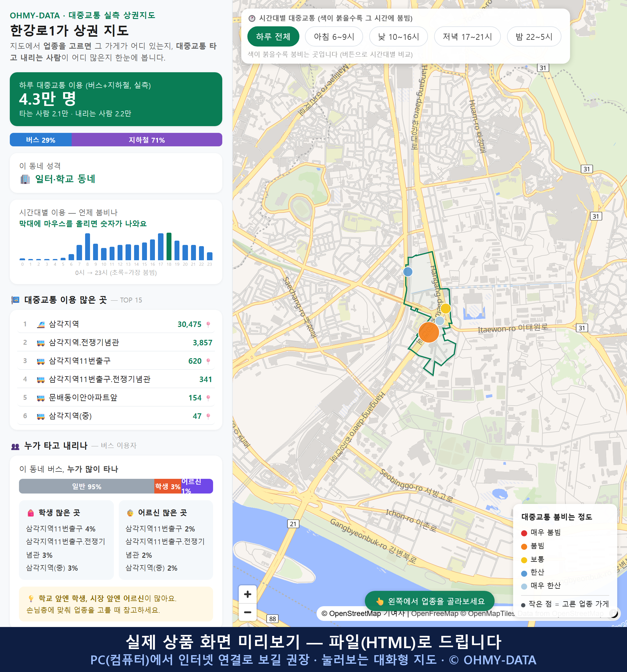627x672 pixels.
Task: Click the 학생 3% rider bar segment
Action: coord(168,486)
